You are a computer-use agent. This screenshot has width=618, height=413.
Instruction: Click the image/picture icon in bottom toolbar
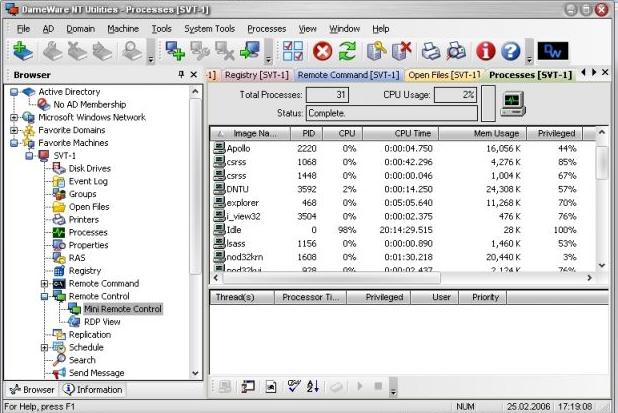(x=271, y=386)
